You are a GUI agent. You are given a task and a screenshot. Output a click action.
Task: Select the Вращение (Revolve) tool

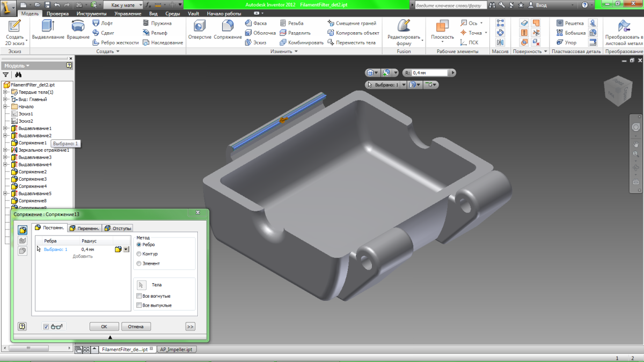(x=78, y=26)
